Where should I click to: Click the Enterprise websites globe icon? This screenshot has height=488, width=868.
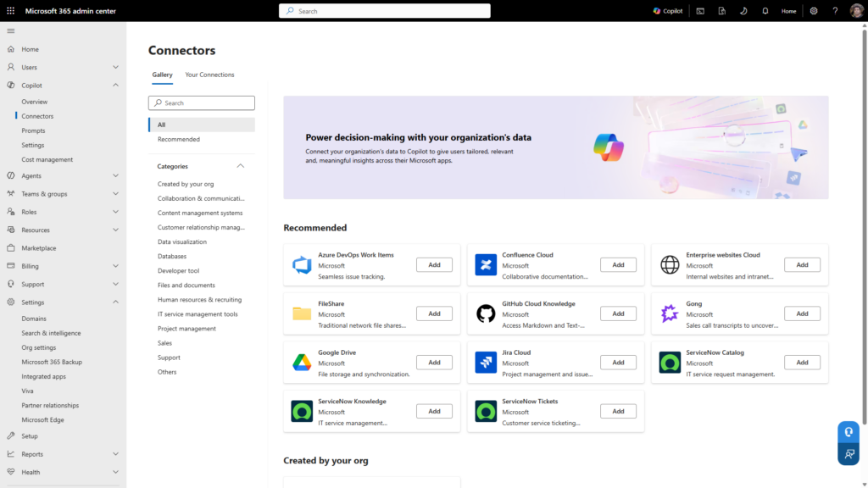tap(670, 265)
